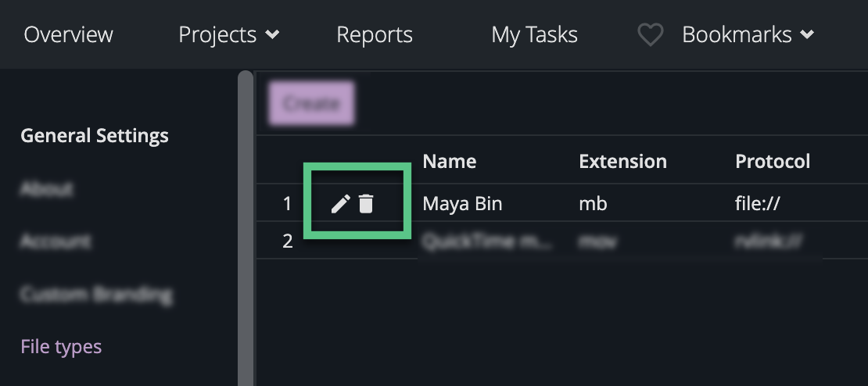Screen dimensions: 868x386
Task: Click the Name column header
Action: 450,162
